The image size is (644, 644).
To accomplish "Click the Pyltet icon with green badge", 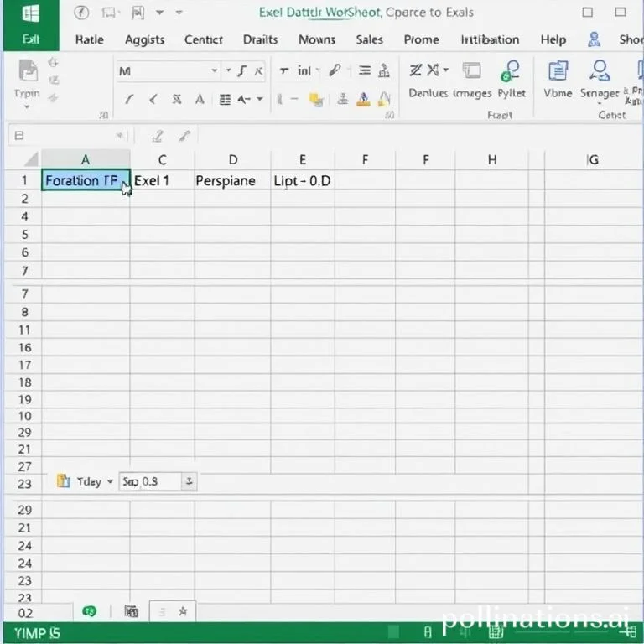I will coord(511,71).
